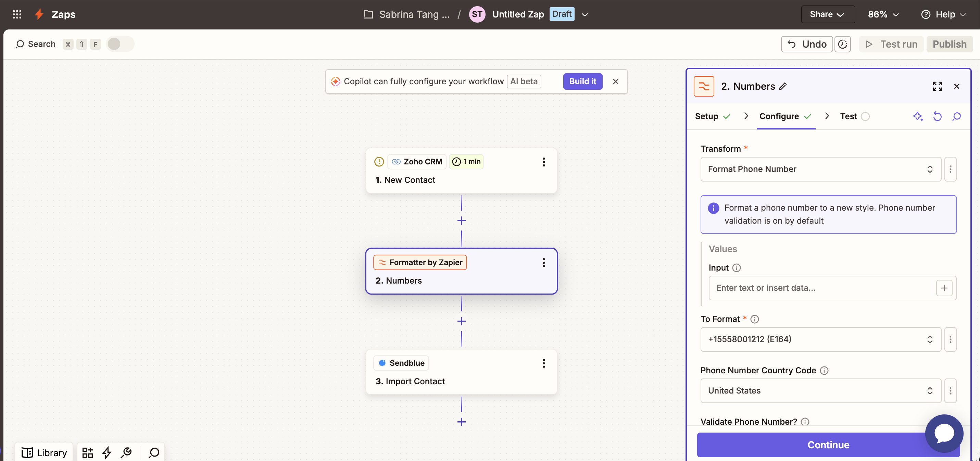Close the Numbers step panel
980x461 pixels.
pos(956,86)
